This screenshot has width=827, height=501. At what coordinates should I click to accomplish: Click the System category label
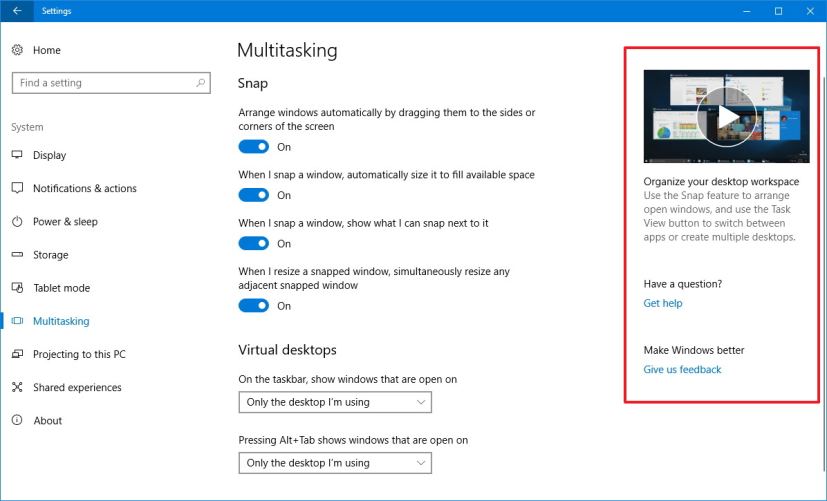tap(27, 127)
